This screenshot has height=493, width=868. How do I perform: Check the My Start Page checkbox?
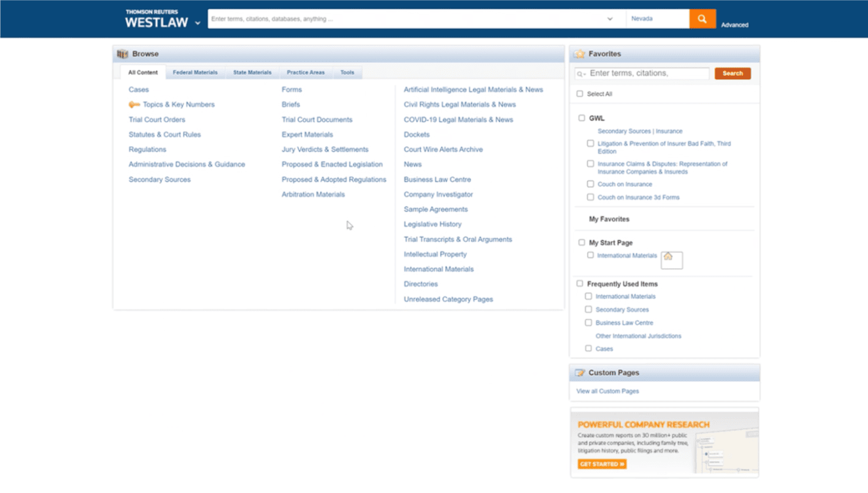[581, 242]
